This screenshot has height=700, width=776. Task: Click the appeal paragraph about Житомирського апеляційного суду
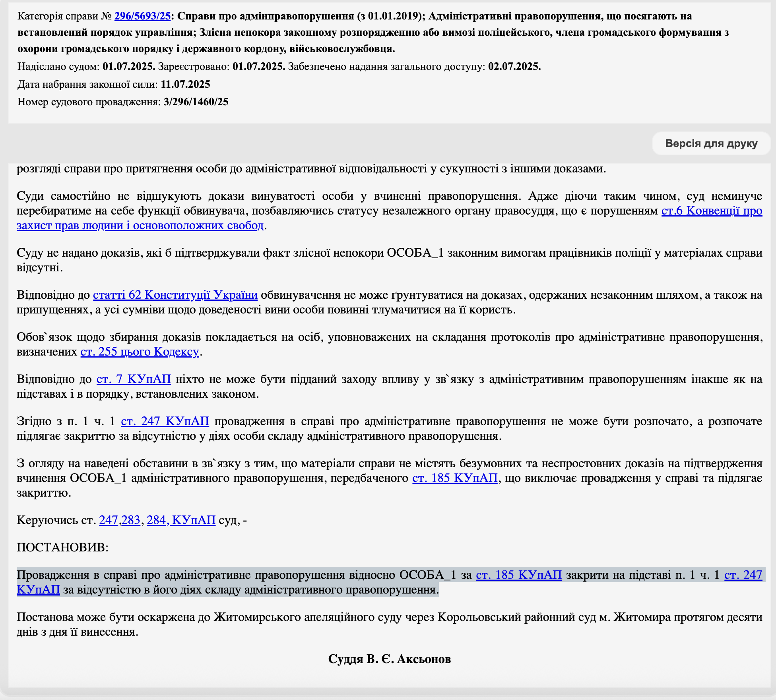click(x=318, y=618)
